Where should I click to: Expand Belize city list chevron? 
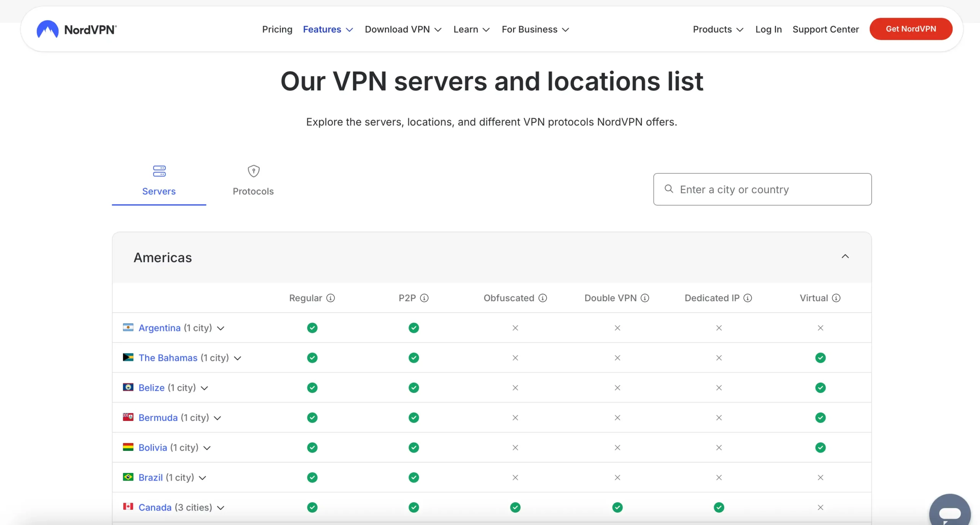click(204, 388)
